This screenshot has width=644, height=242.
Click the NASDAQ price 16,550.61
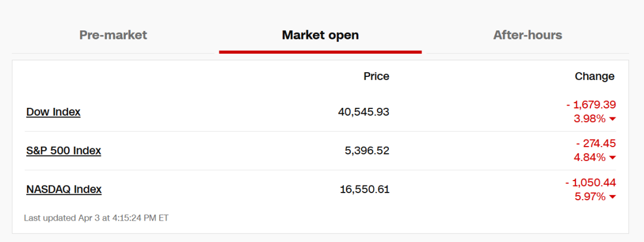pos(364,190)
